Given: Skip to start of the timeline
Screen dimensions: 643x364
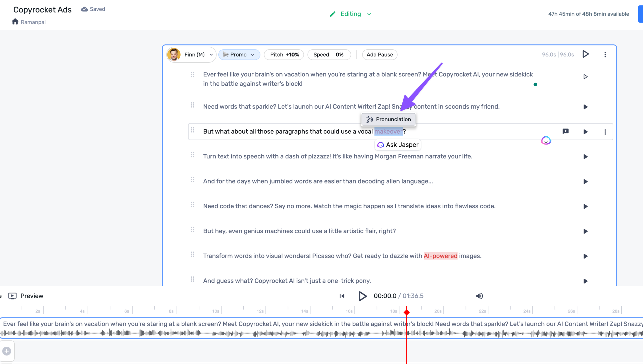Looking at the screenshot, I should point(342,296).
